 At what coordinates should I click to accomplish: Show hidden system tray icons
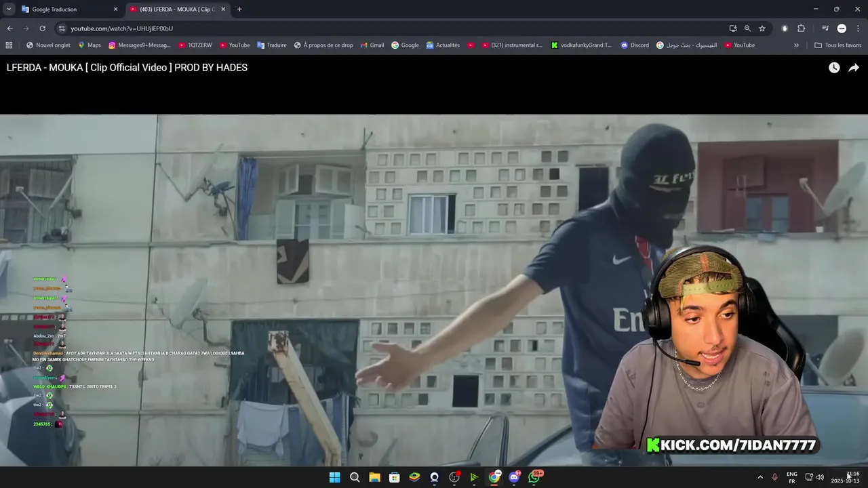click(x=760, y=477)
